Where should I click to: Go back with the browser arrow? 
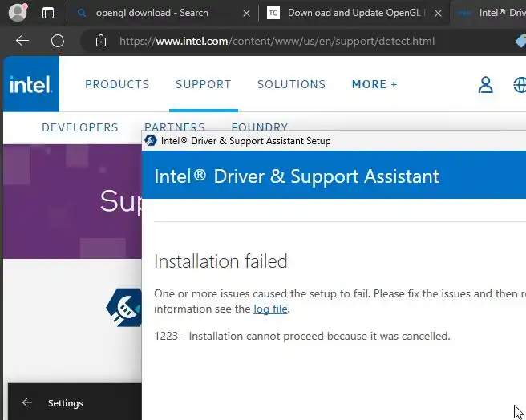22,41
